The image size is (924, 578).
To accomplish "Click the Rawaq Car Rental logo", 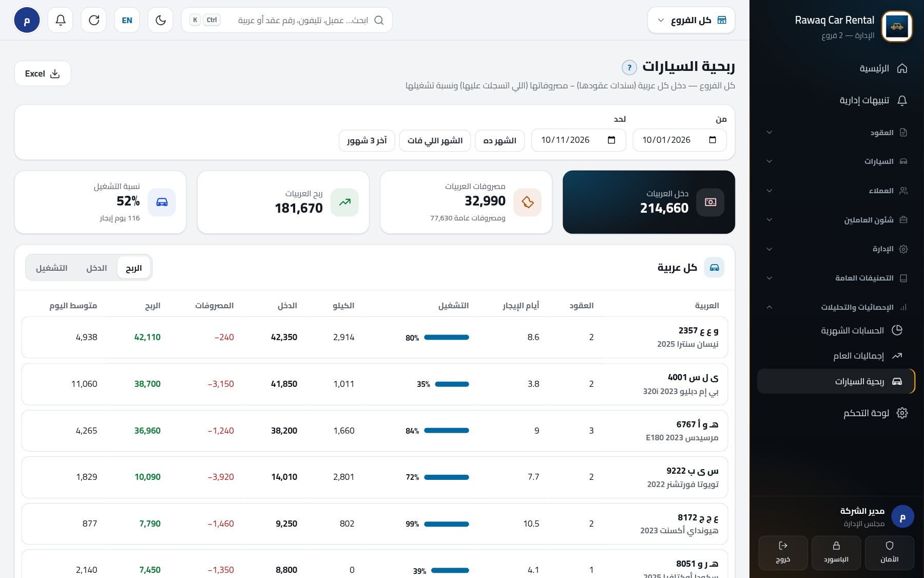I will (897, 26).
